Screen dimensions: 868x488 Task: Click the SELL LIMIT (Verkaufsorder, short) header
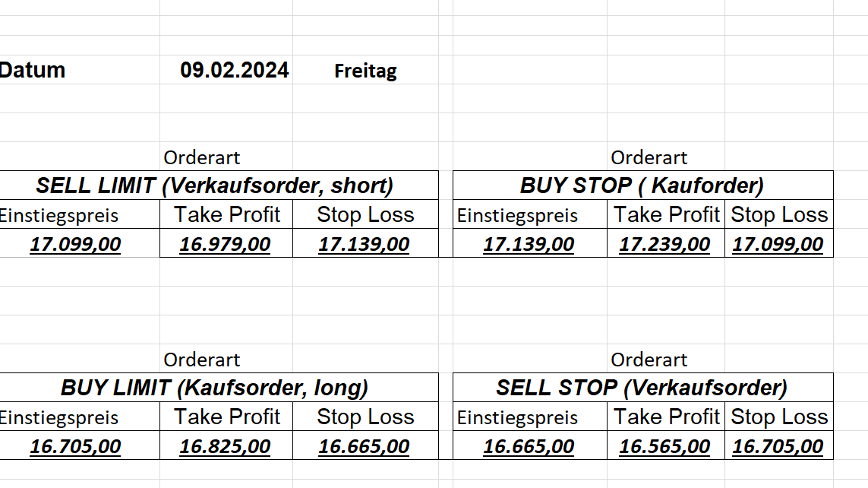tap(215, 185)
